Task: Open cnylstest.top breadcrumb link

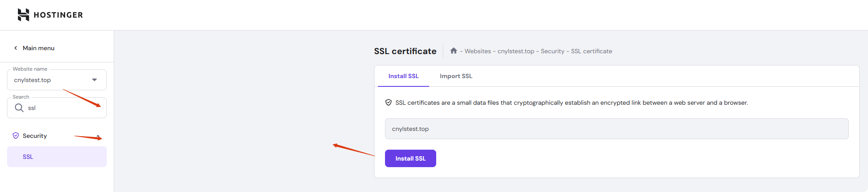Action: coord(516,51)
